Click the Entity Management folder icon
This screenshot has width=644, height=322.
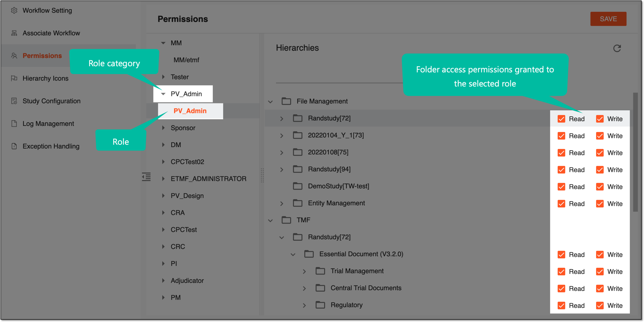tap(298, 203)
